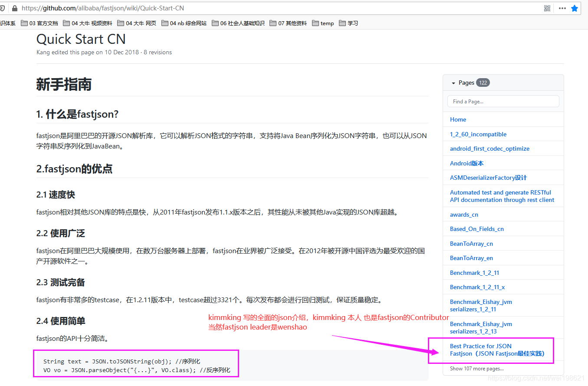Open the awards_cn wiki page

[x=464, y=214]
